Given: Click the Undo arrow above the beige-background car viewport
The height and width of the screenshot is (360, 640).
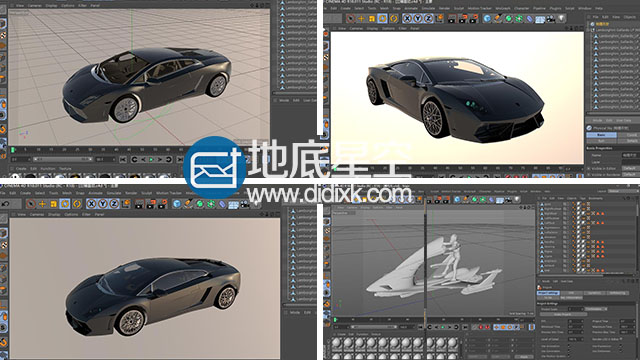Looking at the screenshot, I should [x=6, y=203].
